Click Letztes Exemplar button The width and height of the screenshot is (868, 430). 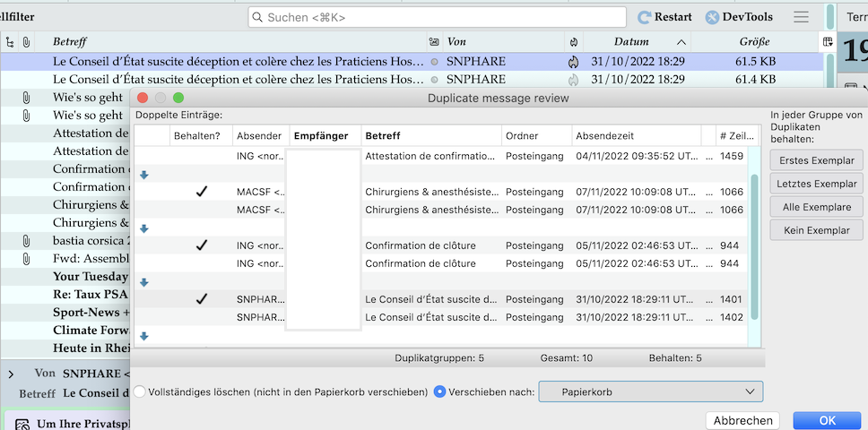click(817, 184)
